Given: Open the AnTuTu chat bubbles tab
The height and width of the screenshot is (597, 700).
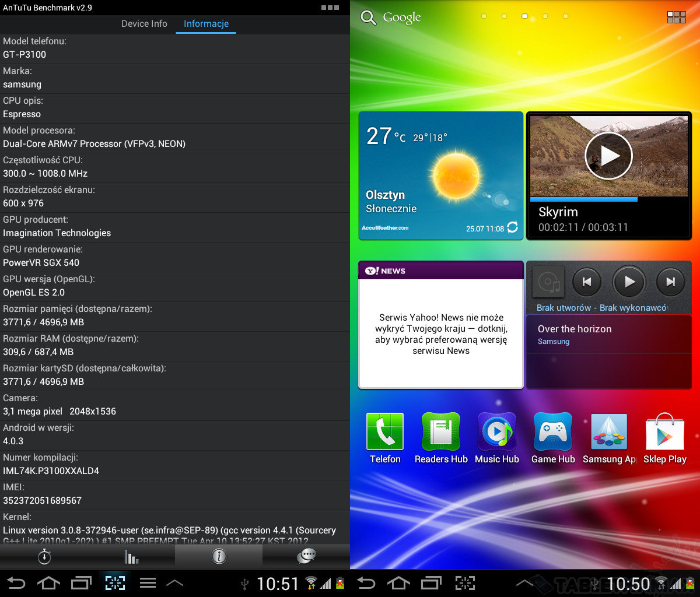Looking at the screenshot, I should (306, 557).
